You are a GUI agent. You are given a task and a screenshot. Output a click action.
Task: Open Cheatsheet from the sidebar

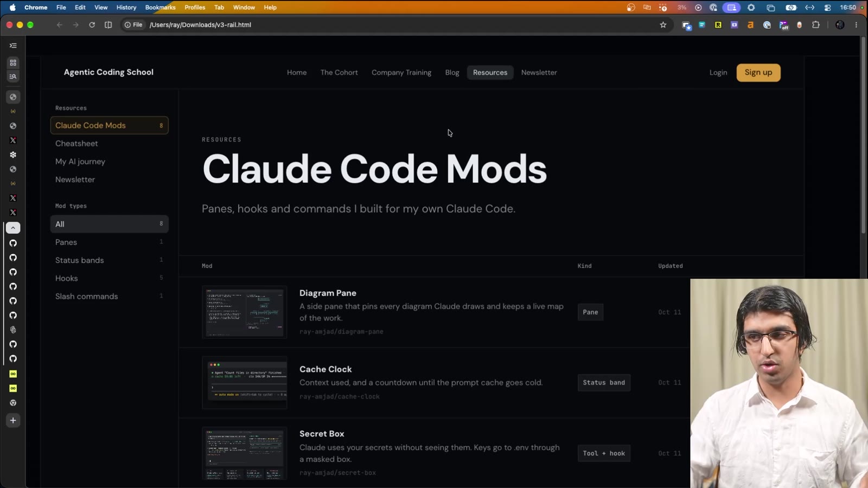(110, 144)
